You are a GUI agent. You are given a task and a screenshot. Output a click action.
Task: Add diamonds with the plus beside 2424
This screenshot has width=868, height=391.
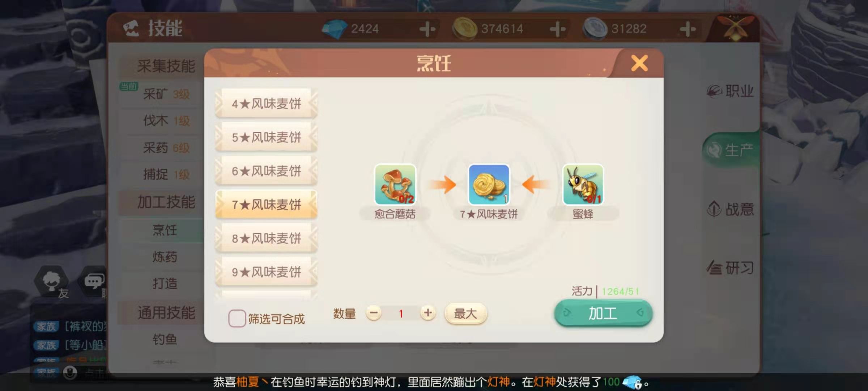427,29
